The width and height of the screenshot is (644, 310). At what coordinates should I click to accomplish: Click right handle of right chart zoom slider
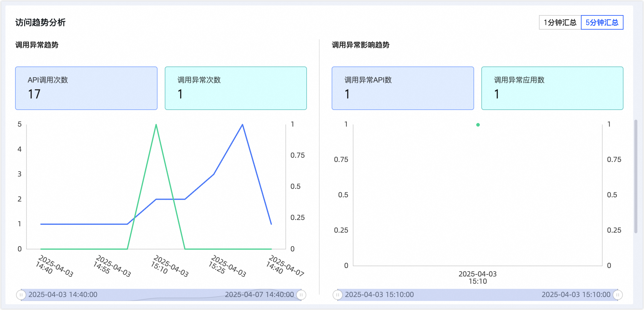[x=618, y=295]
